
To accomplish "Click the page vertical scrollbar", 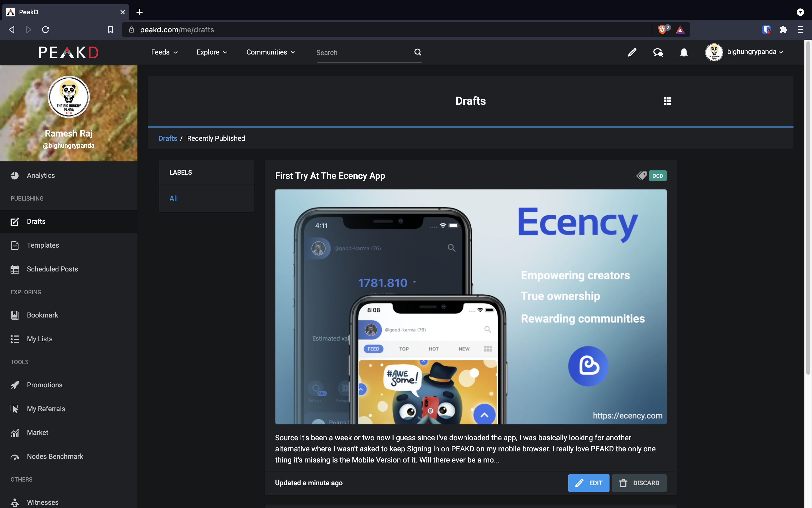I will [x=808, y=208].
